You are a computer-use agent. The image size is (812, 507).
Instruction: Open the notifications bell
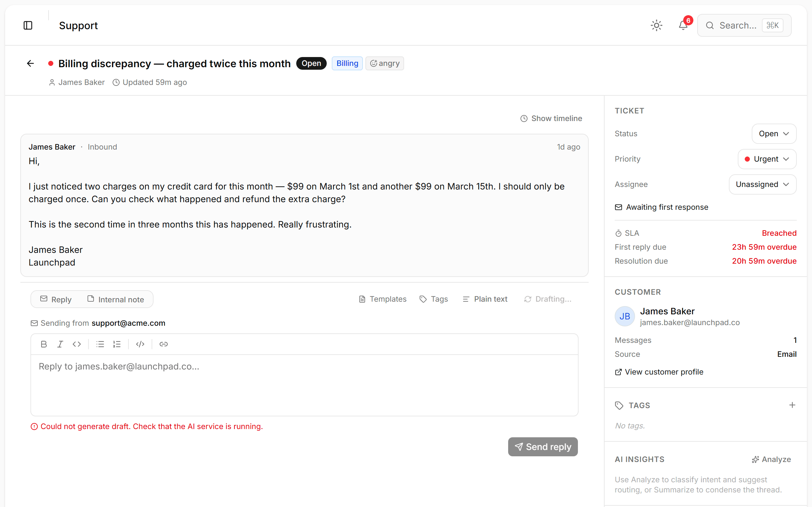point(683,25)
